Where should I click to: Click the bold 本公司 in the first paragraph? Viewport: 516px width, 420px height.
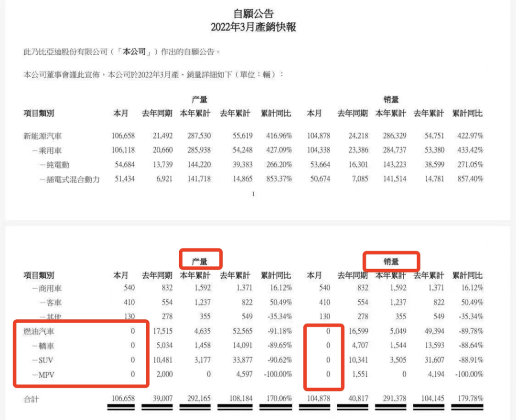point(134,52)
